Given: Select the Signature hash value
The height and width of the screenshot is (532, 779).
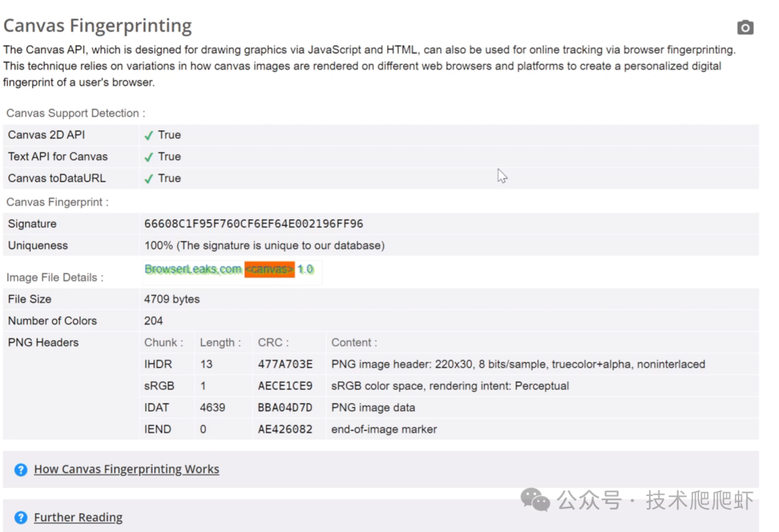Looking at the screenshot, I should [x=253, y=224].
